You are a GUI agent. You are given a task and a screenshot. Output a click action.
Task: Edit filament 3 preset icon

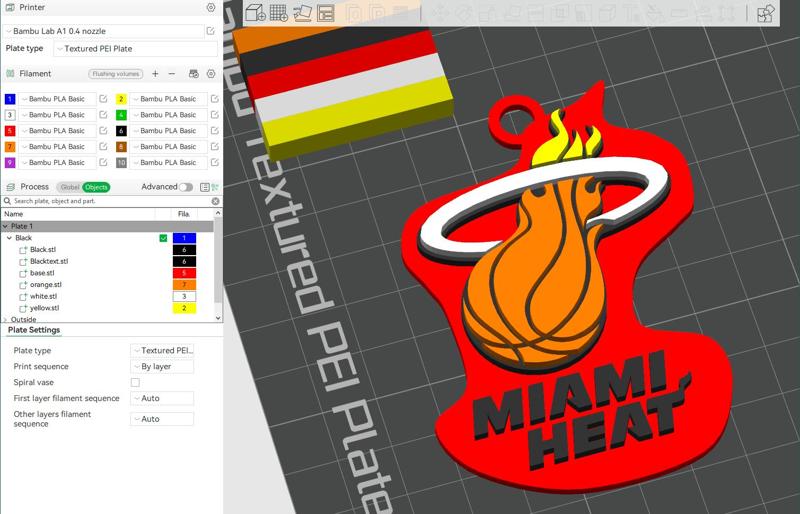coord(103,115)
